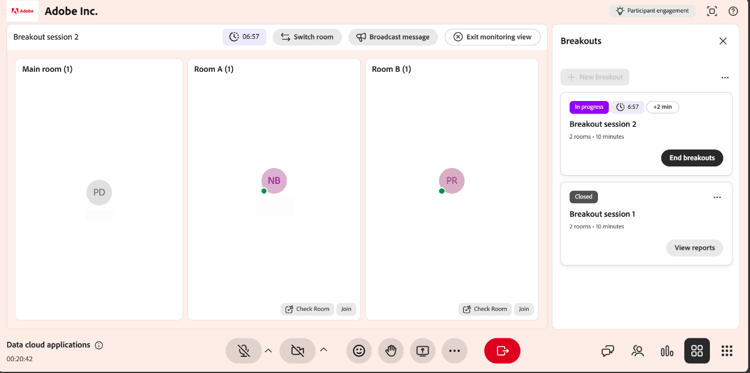View reports for Breakout session 1
This screenshot has height=373, width=750.
[x=694, y=248]
